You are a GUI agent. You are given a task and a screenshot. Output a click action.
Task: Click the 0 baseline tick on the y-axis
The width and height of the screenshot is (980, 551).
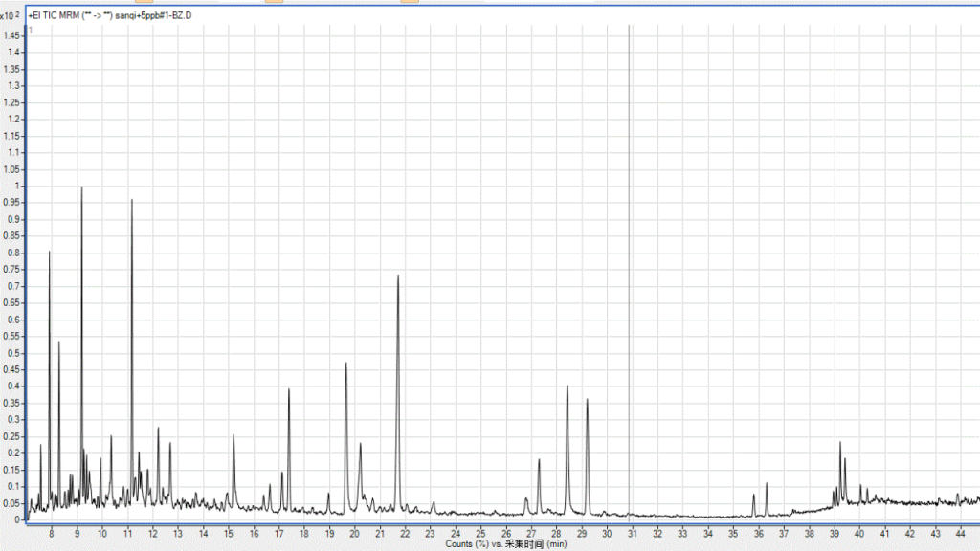[19, 519]
